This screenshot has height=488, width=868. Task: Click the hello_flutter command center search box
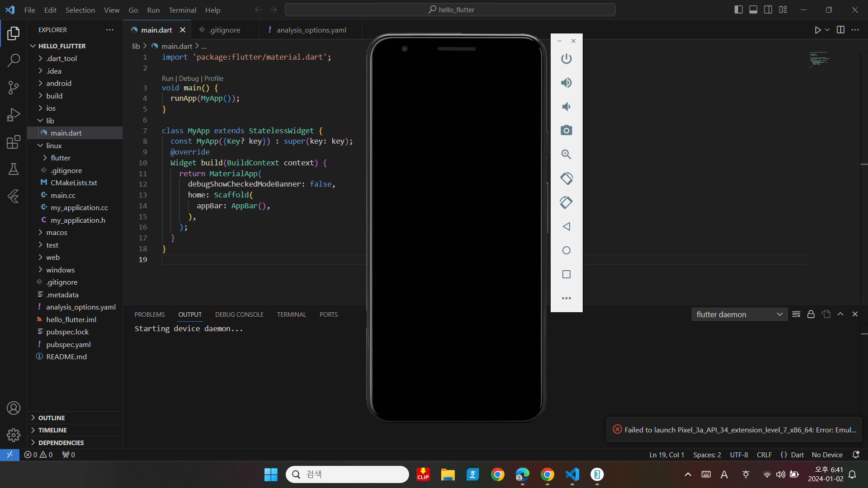tap(450, 9)
